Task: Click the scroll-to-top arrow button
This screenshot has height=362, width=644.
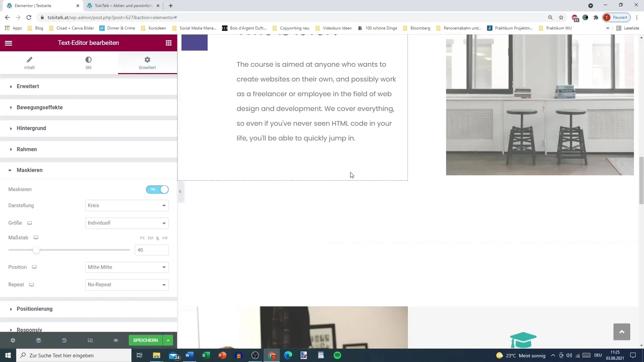Action: [622, 332]
